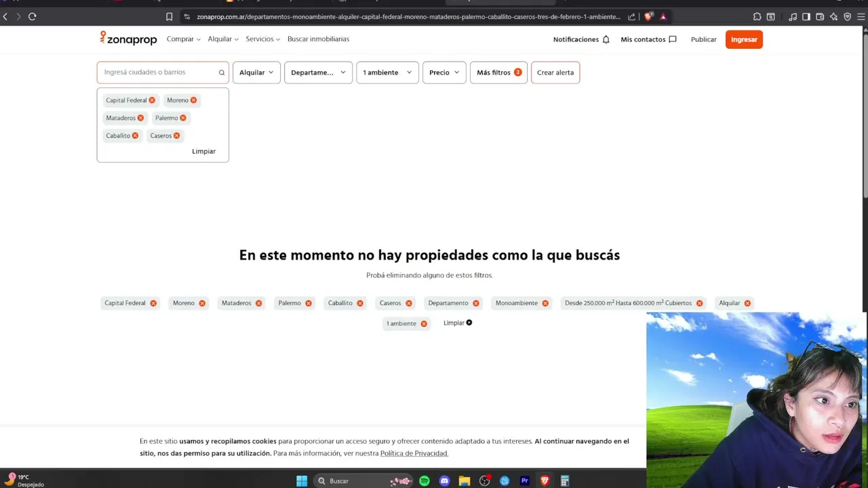Expand the Precio dropdown
The image size is (868, 488).
click(444, 73)
